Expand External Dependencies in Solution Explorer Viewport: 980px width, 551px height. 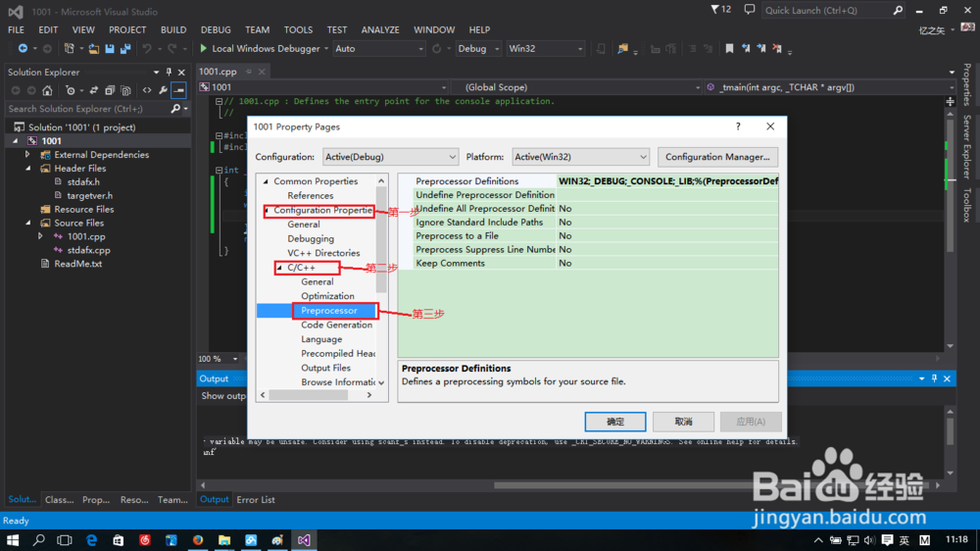click(27, 155)
